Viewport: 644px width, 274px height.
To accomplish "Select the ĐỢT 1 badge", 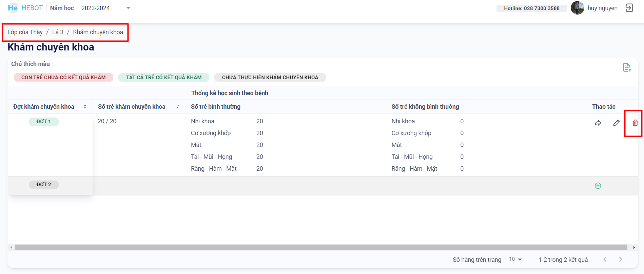I will pos(44,122).
